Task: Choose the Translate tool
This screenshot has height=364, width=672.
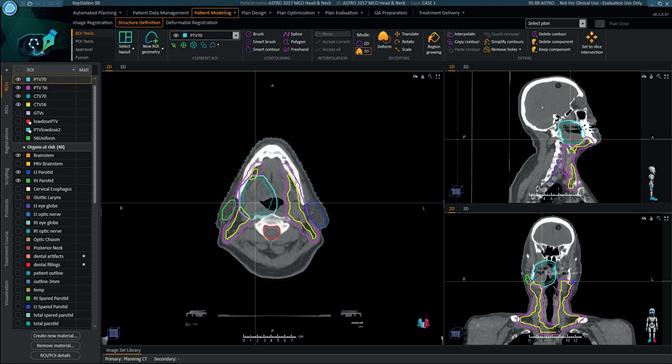Action: click(x=407, y=34)
